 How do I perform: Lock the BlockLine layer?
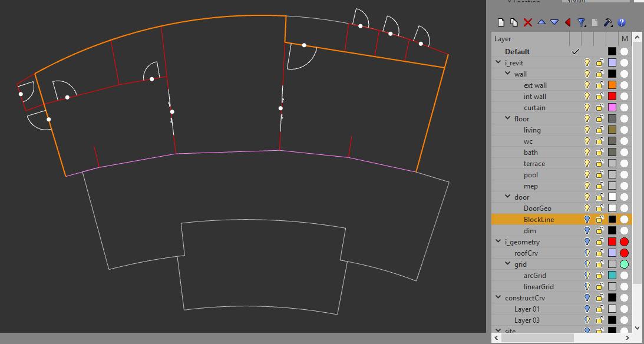(x=600, y=220)
